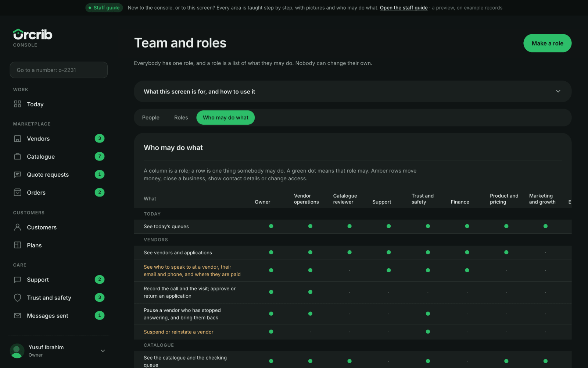Click the Quote requests message icon
Viewport: 588px width, 368px height.
tap(17, 174)
